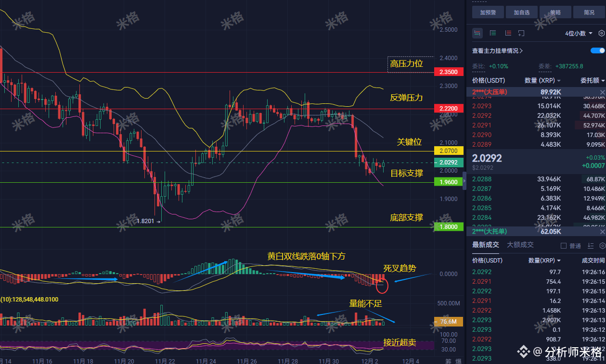Screen dimensions: 606x364
Task: Dismiss the 大压单 89.92K banner
Action: pyautogui.click(x=602, y=92)
